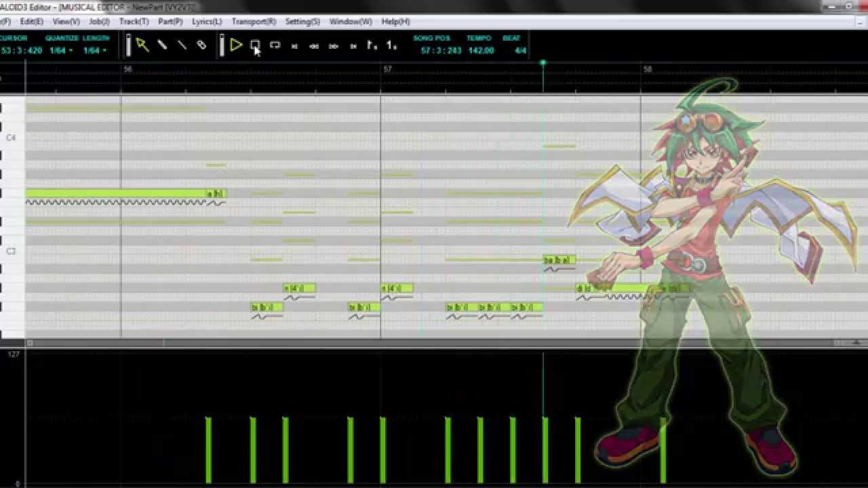Open the Edit(E) menu
The width and height of the screenshot is (868, 488).
click(32, 22)
